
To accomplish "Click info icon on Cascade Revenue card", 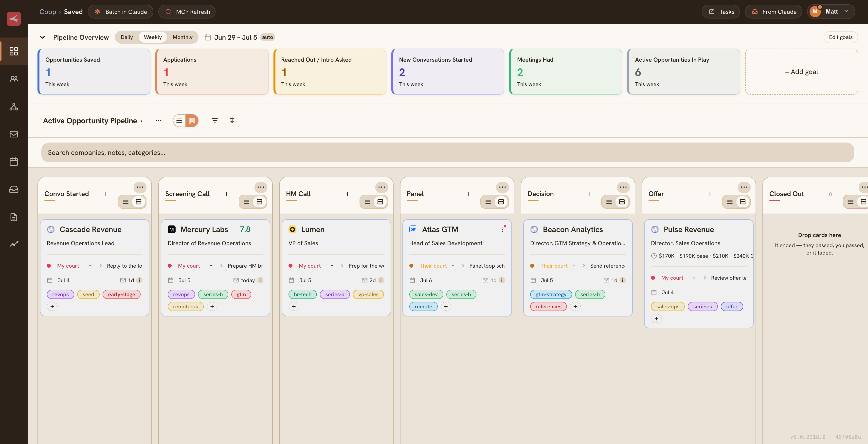I will pos(139,280).
